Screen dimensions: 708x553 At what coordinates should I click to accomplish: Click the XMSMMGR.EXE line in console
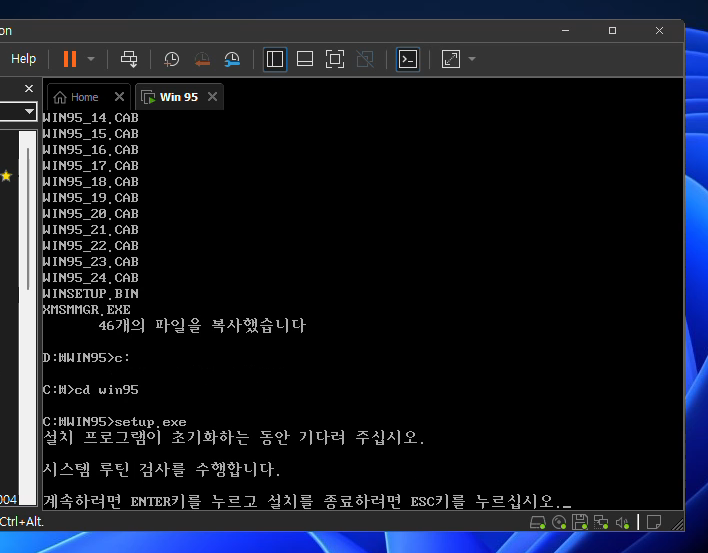pyautogui.click(x=86, y=310)
